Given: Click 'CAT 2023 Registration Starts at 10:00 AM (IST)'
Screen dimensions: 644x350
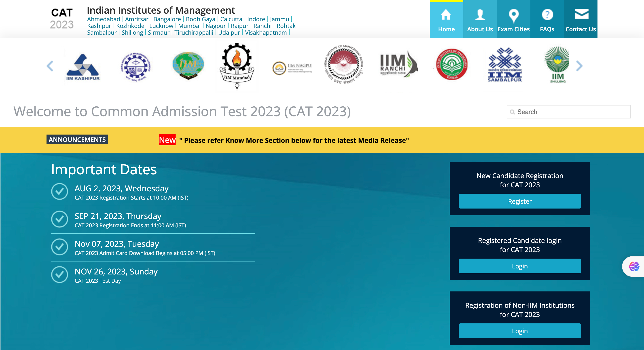Looking at the screenshot, I should (x=131, y=198).
